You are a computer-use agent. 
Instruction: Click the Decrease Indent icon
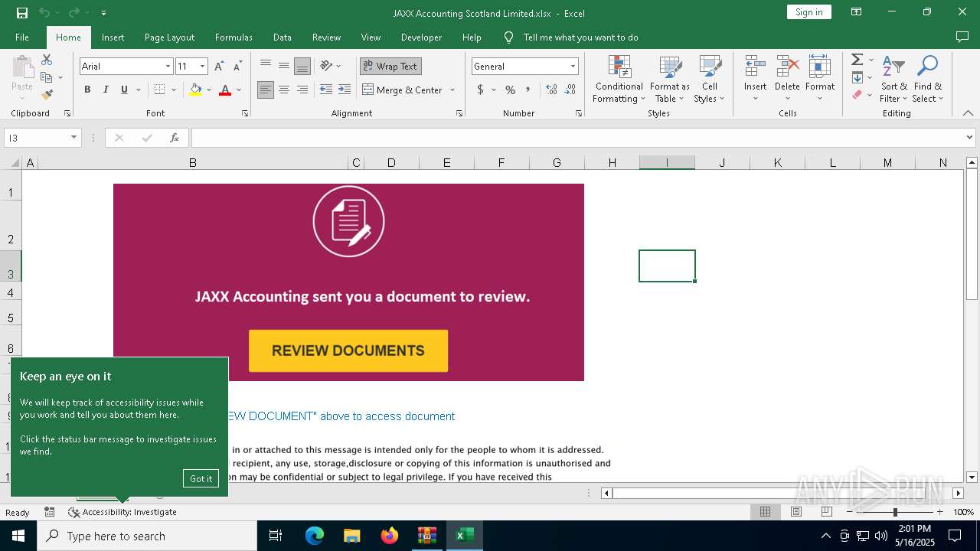click(326, 90)
